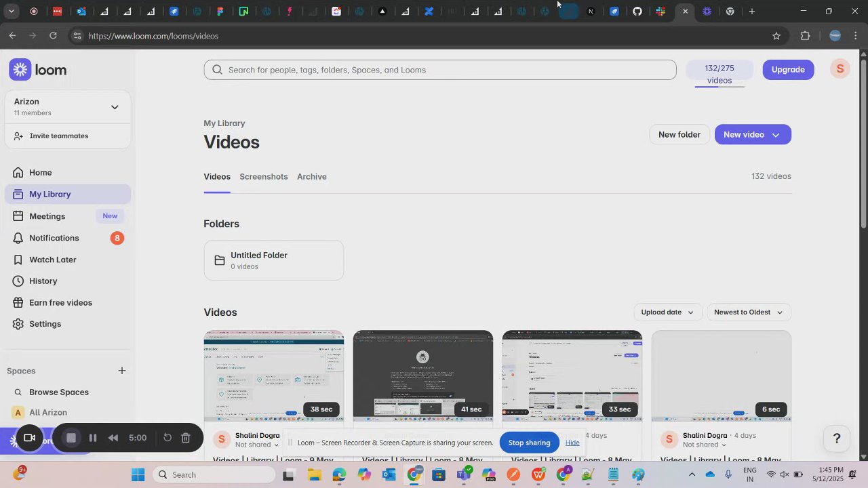Open the Meetings section

coord(68,216)
